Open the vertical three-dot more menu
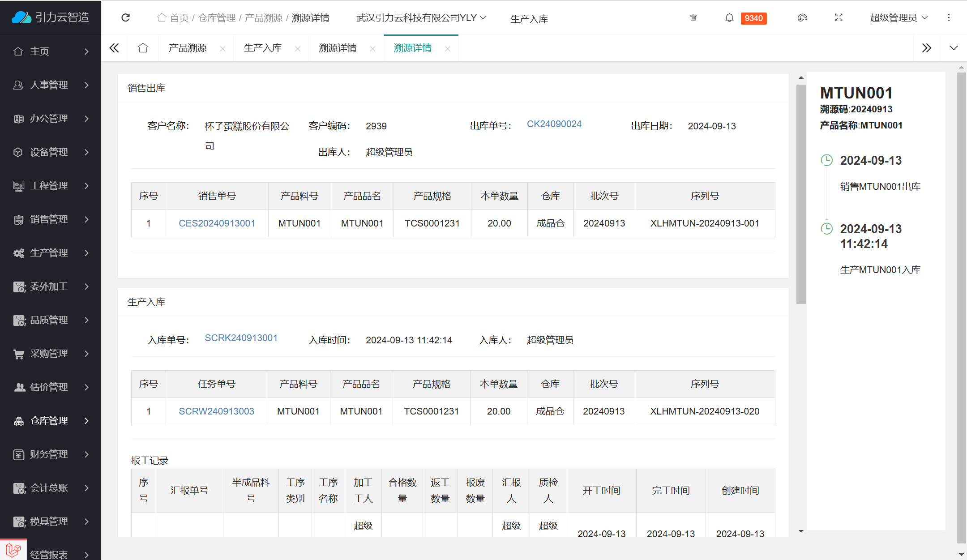Screen dimensions: 967x560 click(949, 17)
